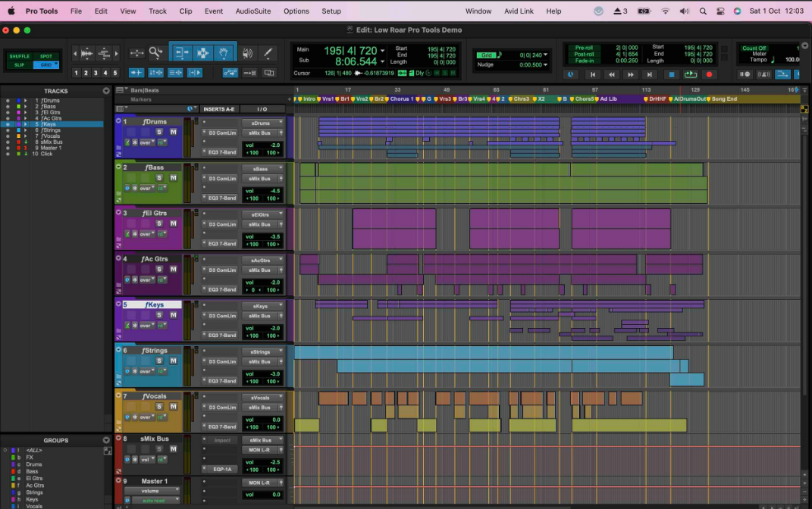812x509 pixels.
Task: Click the Stop transport button
Action: click(x=672, y=74)
